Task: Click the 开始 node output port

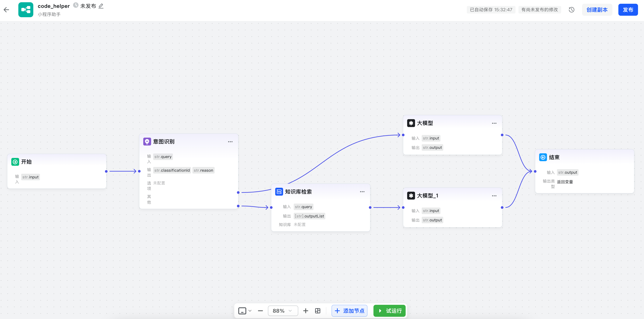Action: pyautogui.click(x=106, y=171)
